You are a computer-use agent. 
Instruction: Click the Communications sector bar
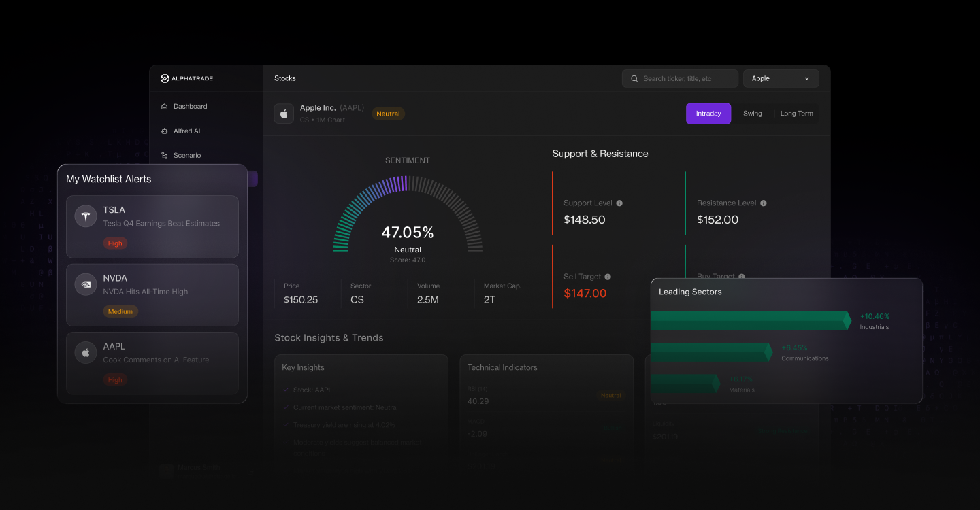coord(711,352)
